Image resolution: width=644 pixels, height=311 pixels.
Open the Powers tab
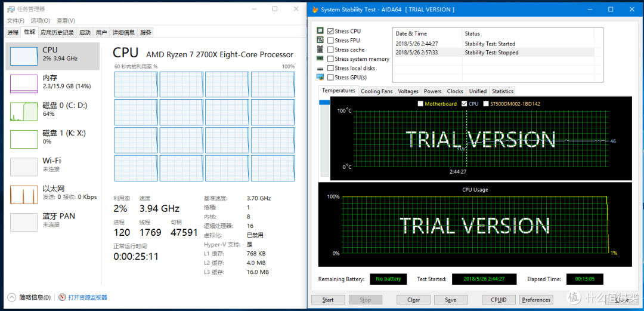click(x=432, y=91)
